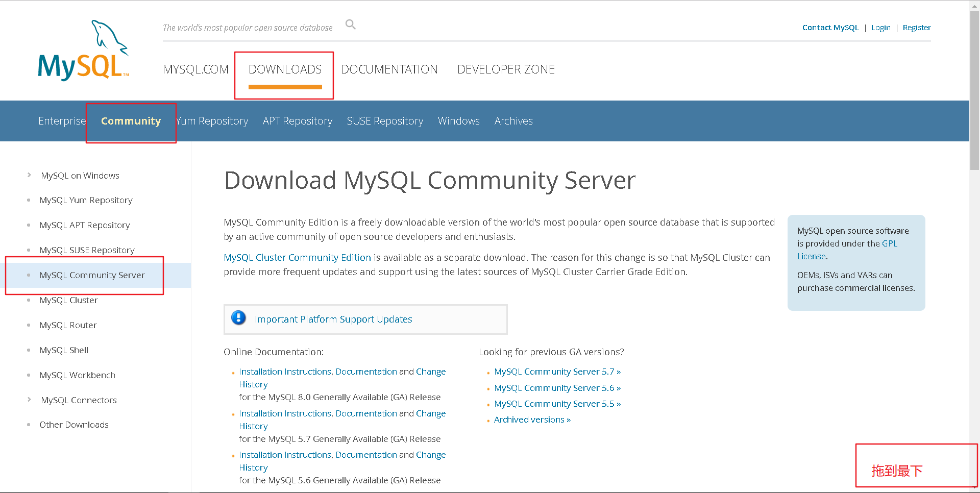980x493 pixels.
Task: Switch to the Community tab
Action: pos(131,121)
